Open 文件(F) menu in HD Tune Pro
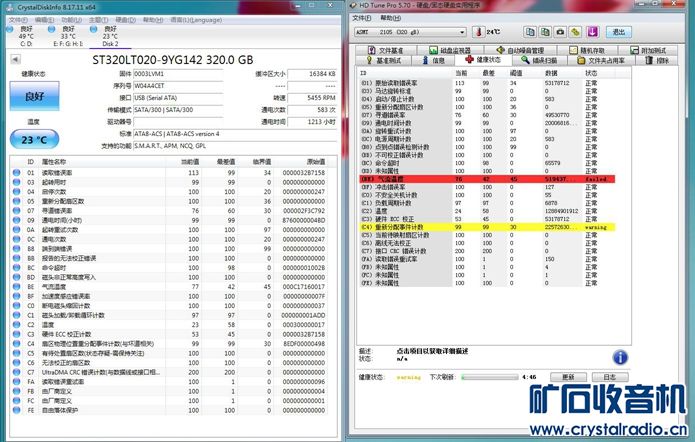 (362, 18)
